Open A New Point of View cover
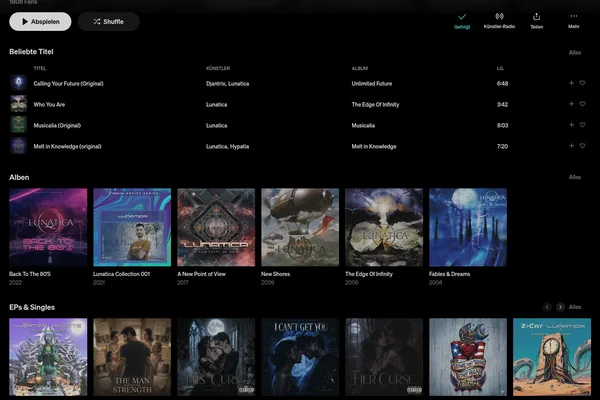Image resolution: width=600 pixels, height=400 pixels. pos(216,227)
